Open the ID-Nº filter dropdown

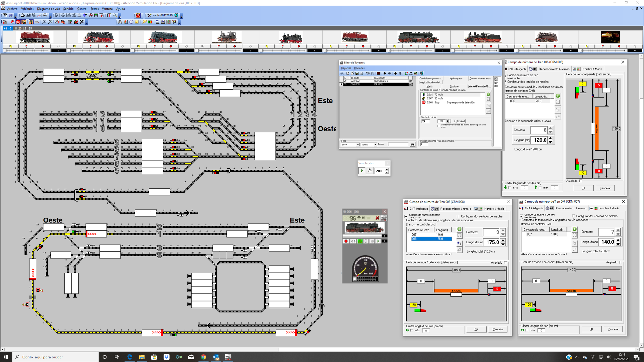pyautogui.click(x=358, y=145)
